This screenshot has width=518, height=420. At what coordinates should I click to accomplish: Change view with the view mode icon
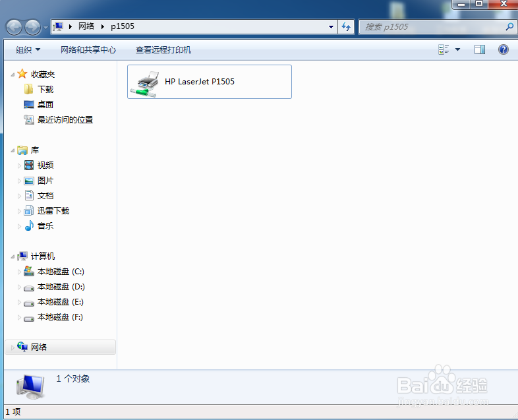pyautogui.click(x=444, y=49)
